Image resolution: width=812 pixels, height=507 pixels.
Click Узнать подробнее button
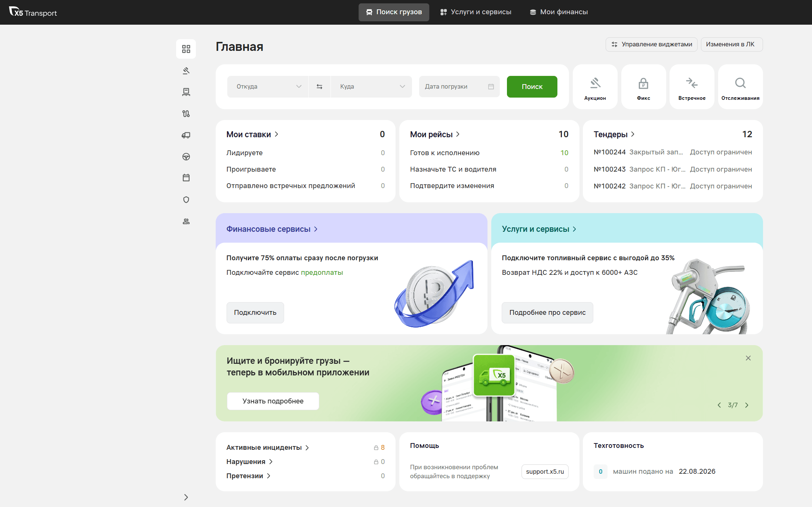(x=273, y=401)
